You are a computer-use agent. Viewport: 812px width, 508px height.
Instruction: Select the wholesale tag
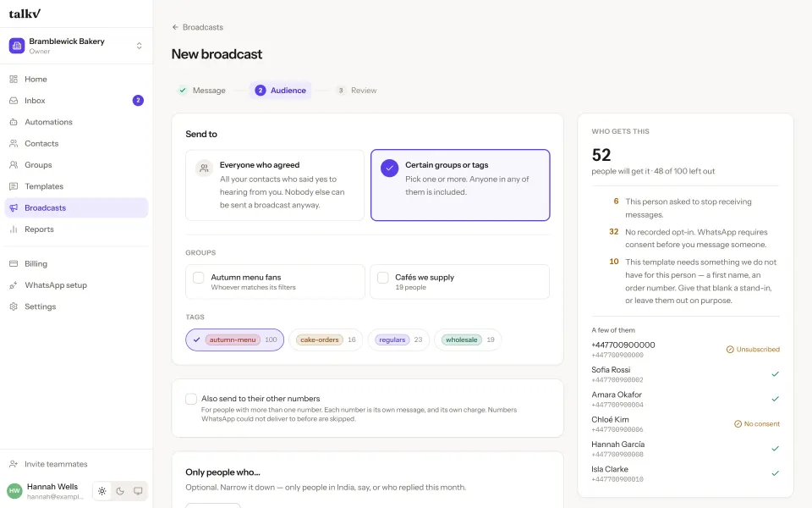(x=468, y=340)
